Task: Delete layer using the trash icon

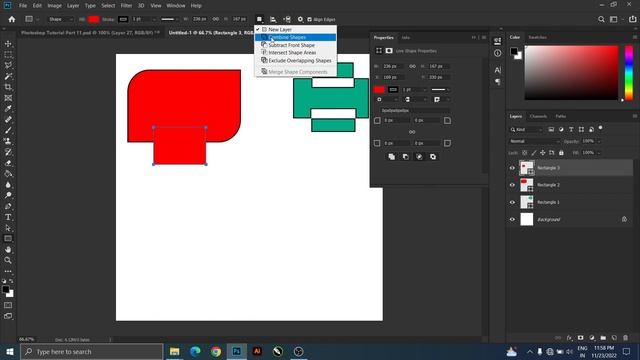Action: pos(625,338)
